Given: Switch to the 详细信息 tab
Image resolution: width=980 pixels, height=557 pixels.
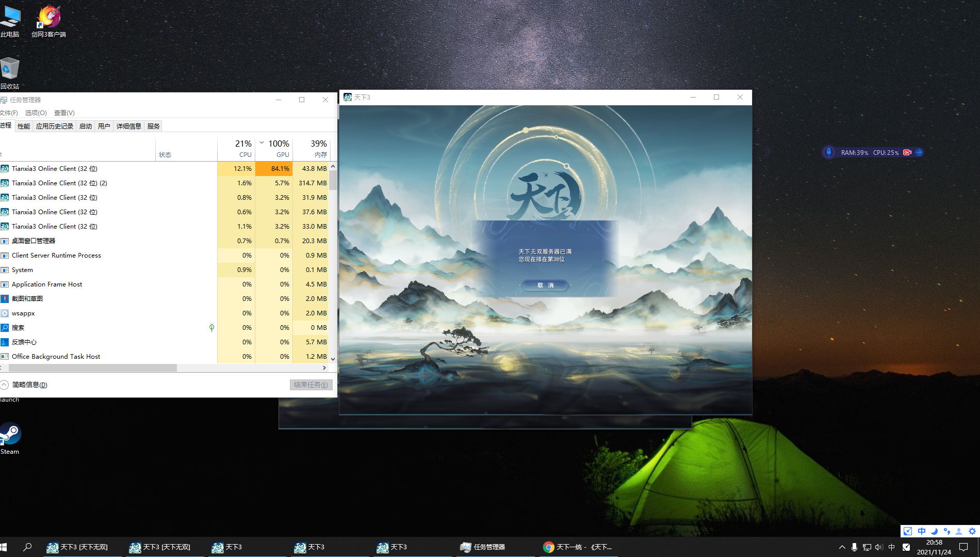Looking at the screenshot, I should 129,126.
